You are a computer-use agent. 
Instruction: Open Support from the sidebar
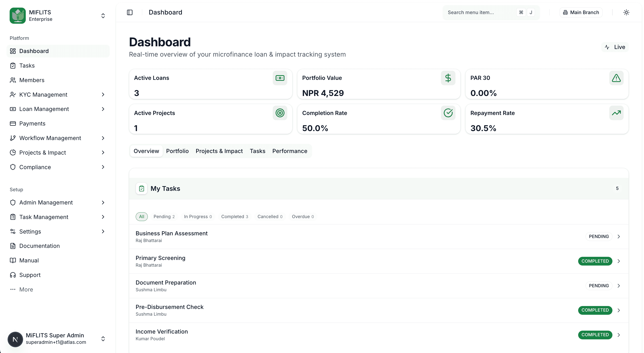tap(30, 275)
